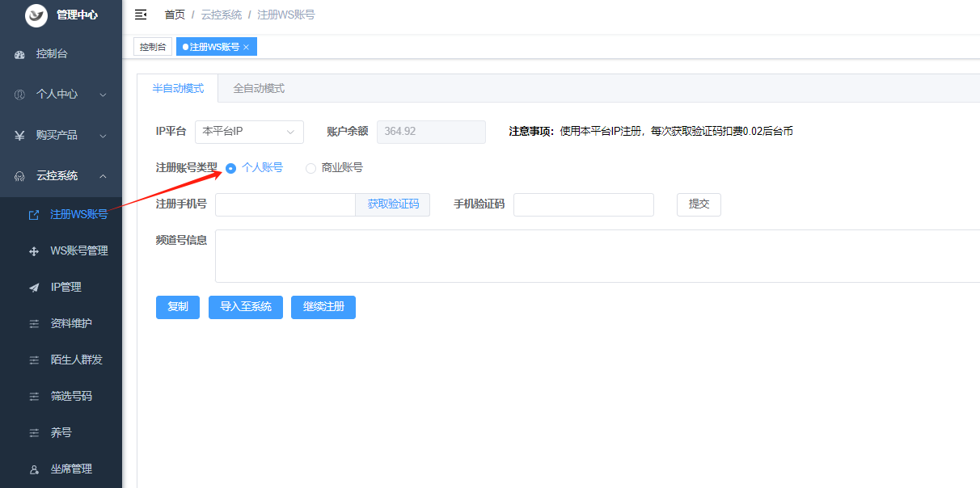
Task: Click the IP管理 paper plane icon
Action: (x=34, y=288)
